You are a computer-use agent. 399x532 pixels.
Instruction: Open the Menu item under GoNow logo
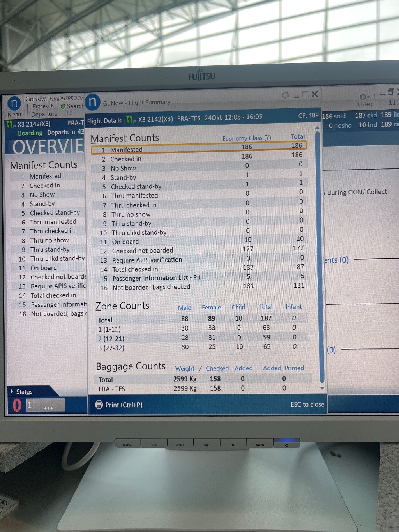(x=14, y=115)
